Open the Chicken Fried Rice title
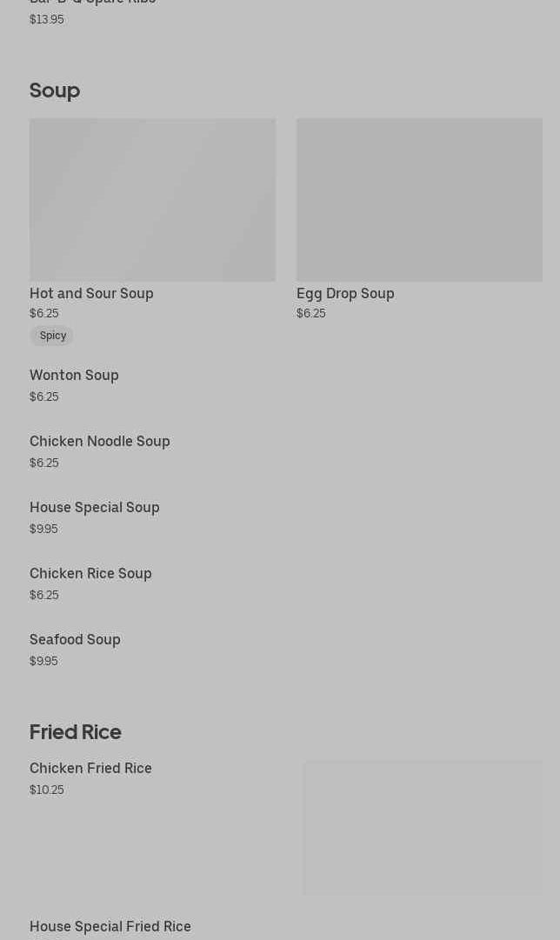 90,769
